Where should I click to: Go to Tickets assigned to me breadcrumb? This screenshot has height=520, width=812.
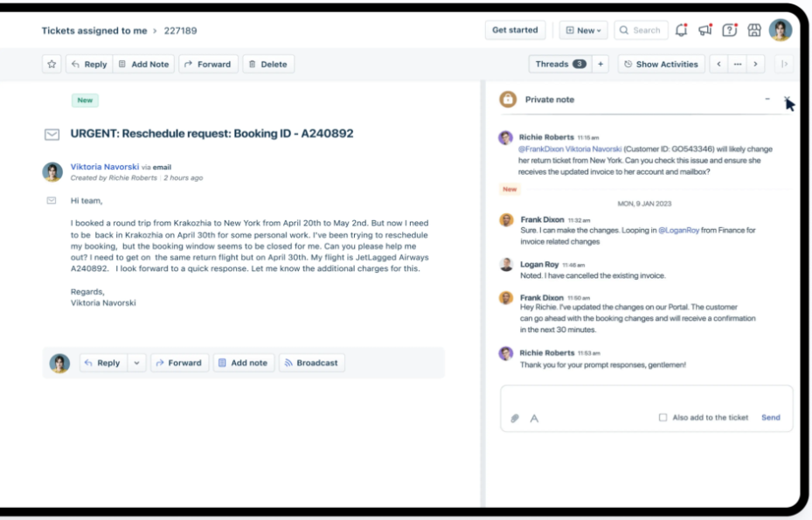[94, 31]
